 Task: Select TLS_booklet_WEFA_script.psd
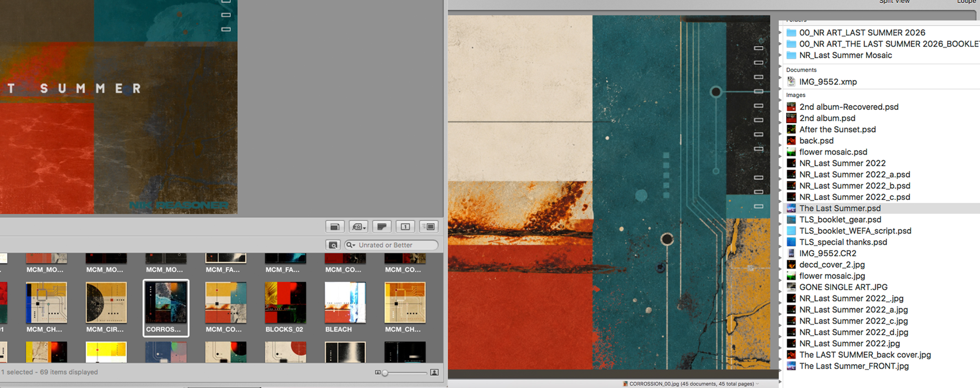coord(855,231)
